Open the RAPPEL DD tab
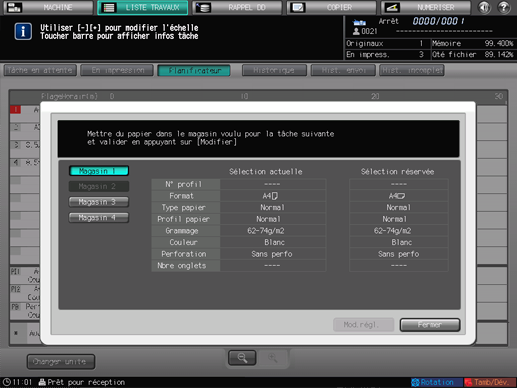 pos(237,7)
